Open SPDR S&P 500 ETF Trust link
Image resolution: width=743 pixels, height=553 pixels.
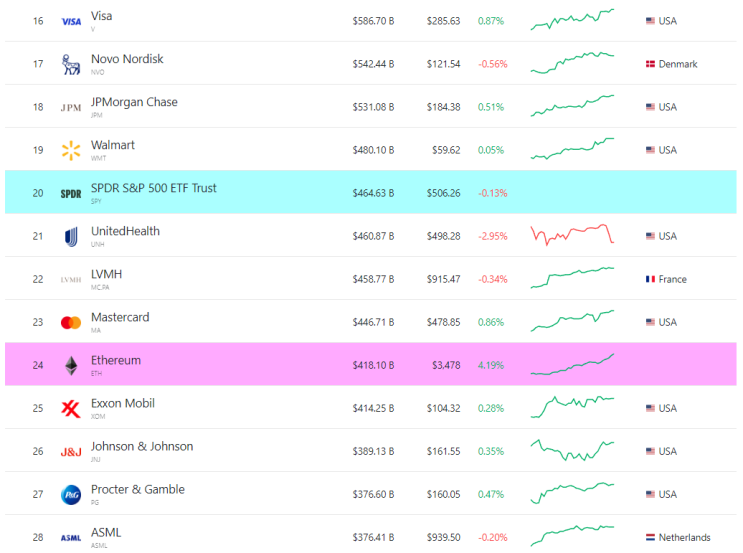pos(153,188)
